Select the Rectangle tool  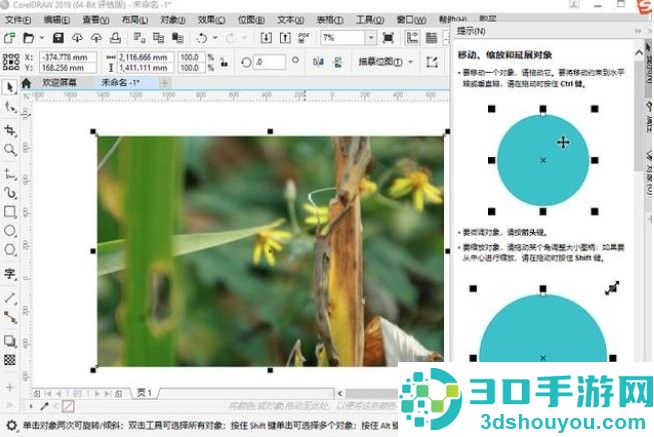[10, 211]
